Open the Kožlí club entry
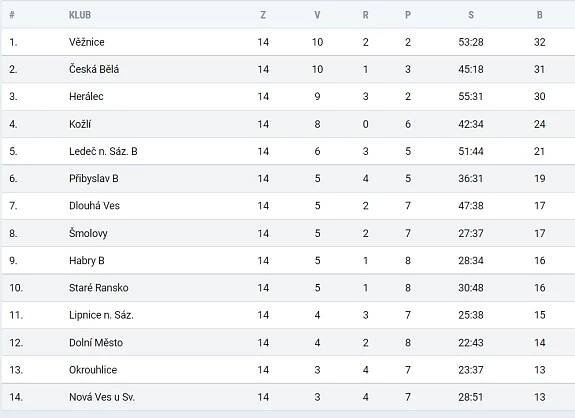This screenshot has width=575, height=418. coord(80,124)
